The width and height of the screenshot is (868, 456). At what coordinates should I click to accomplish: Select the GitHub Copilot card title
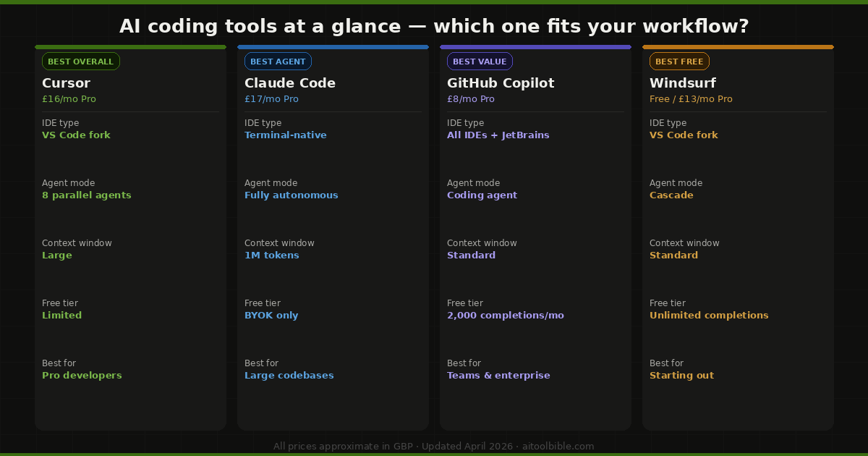coord(501,83)
